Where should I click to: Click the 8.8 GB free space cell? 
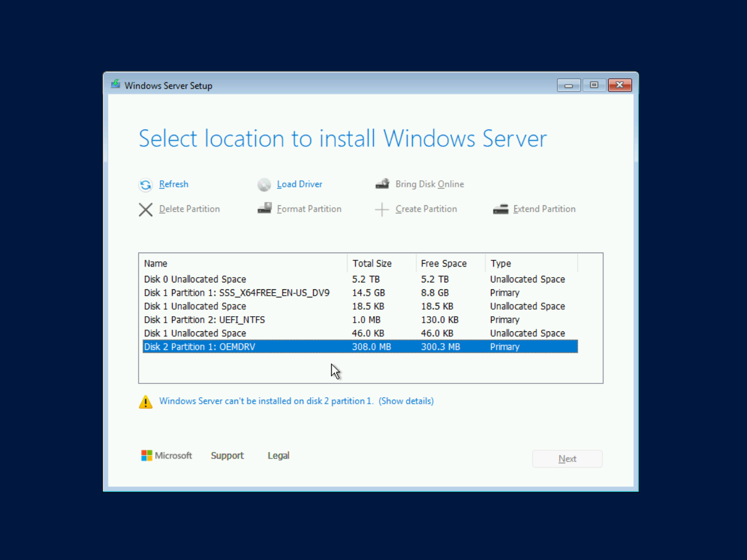435,293
